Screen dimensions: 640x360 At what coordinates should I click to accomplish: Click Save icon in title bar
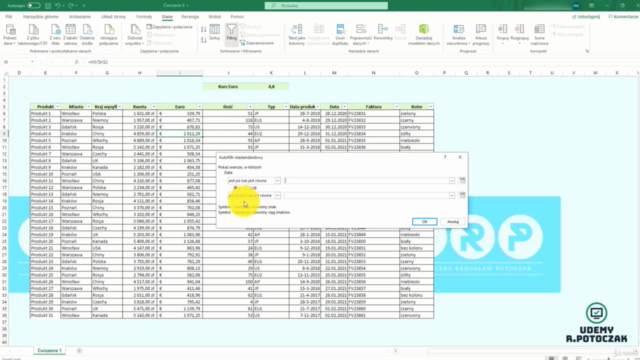pos(48,6)
